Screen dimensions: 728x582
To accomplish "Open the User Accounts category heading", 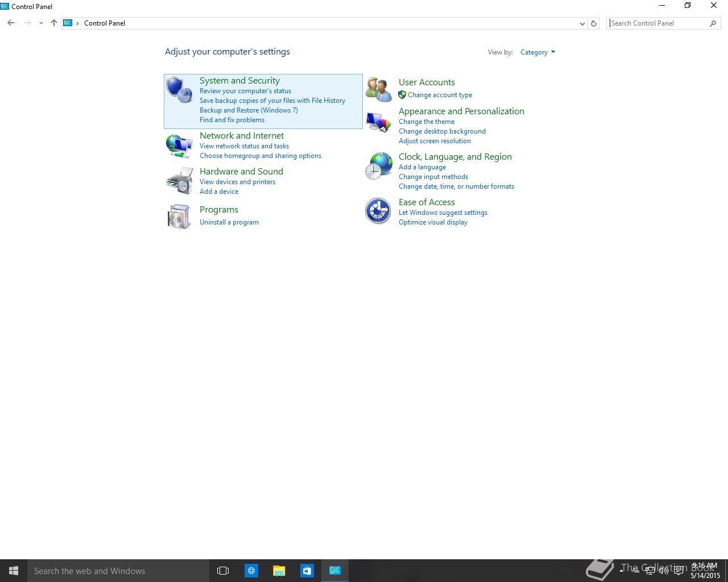I will (x=427, y=82).
